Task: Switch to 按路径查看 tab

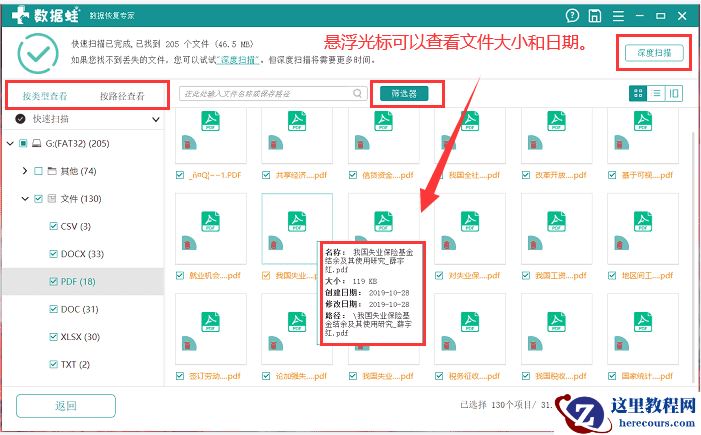Action: (122, 96)
